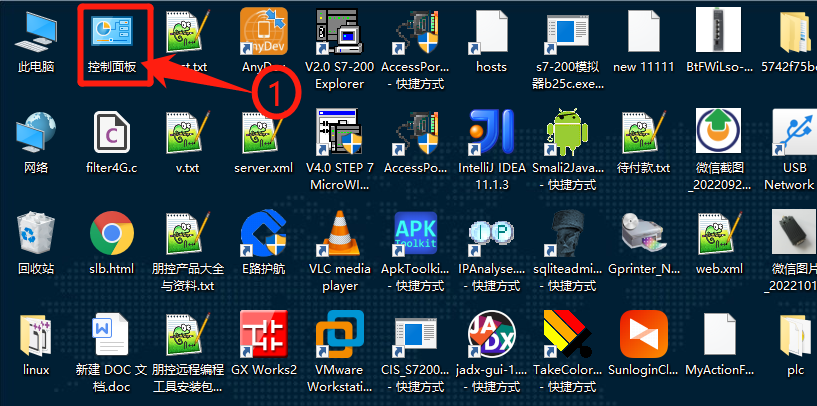The image size is (817, 406).
Task: Select the hosts file icon
Action: coord(492,33)
